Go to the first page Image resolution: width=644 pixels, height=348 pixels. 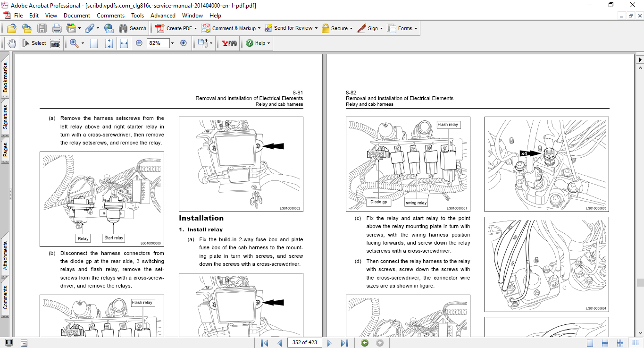(x=264, y=343)
